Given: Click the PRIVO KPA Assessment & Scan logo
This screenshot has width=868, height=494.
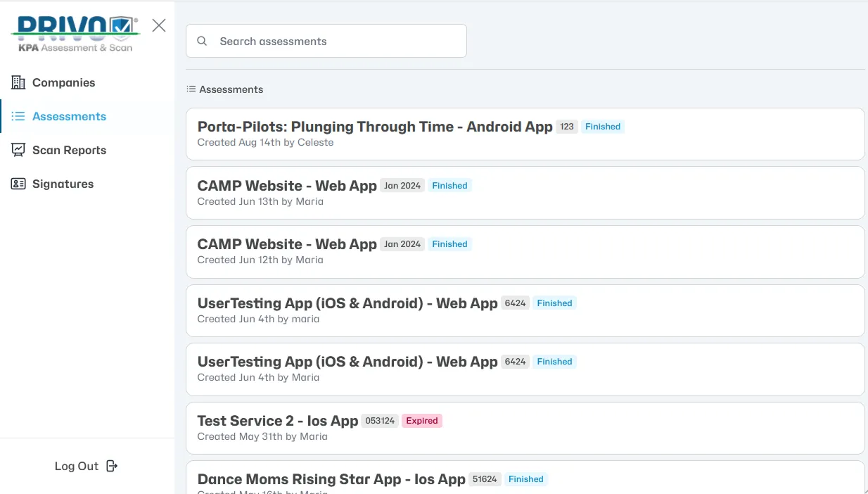Looking at the screenshot, I should point(73,33).
